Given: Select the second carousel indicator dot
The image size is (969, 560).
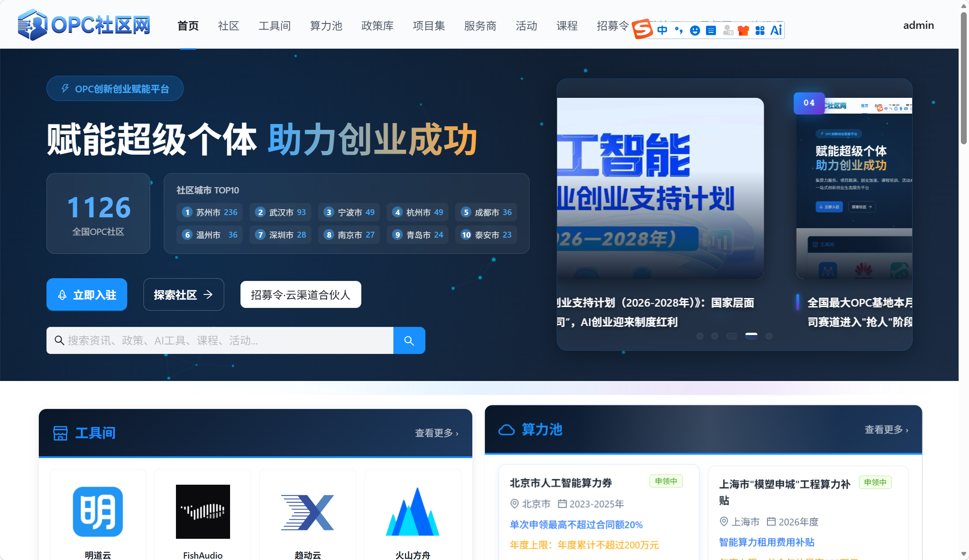Looking at the screenshot, I should (715, 336).
